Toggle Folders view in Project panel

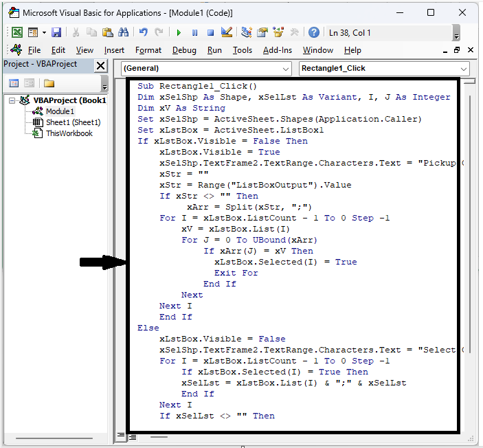(x=49, y=83)
